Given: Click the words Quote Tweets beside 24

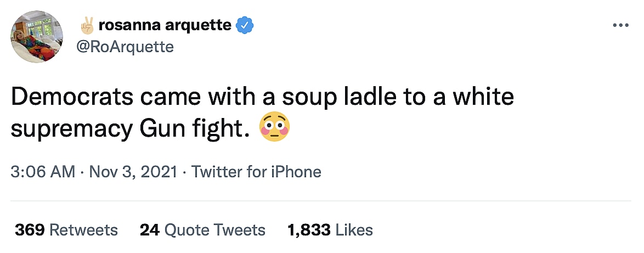Looking at the screenshot, I should coord(215,229).
